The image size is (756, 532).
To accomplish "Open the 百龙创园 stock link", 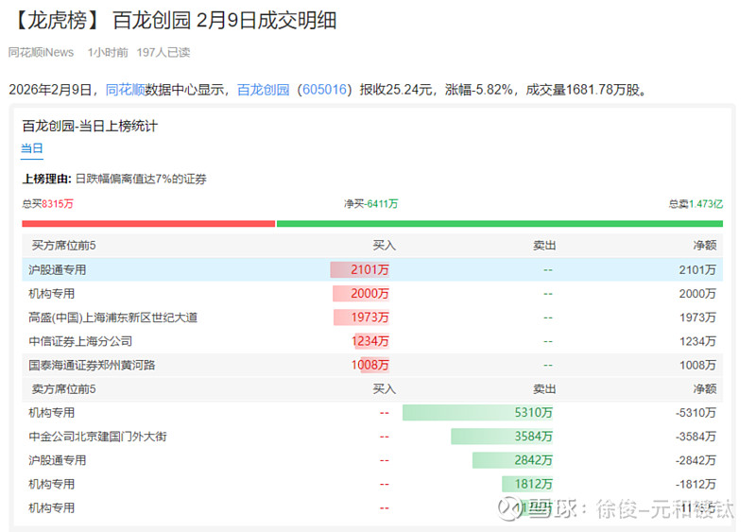I will pos(264,90).
